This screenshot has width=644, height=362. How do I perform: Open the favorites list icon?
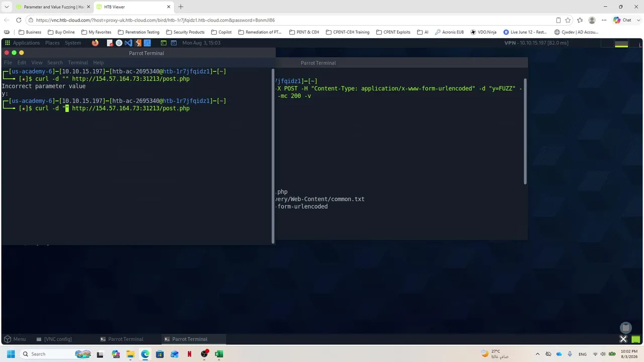pyautogui.click(x=580, y=20)
